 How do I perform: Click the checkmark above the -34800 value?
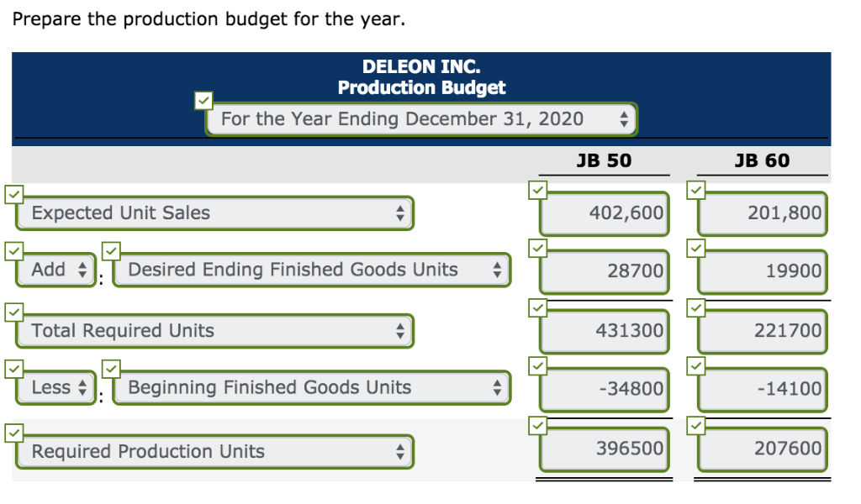(x=538, y=367)
